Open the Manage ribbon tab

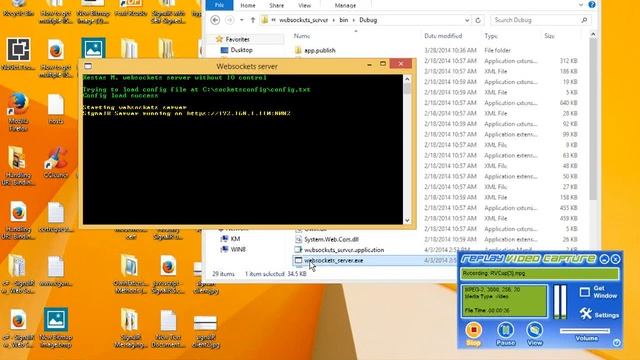[345, 5]
